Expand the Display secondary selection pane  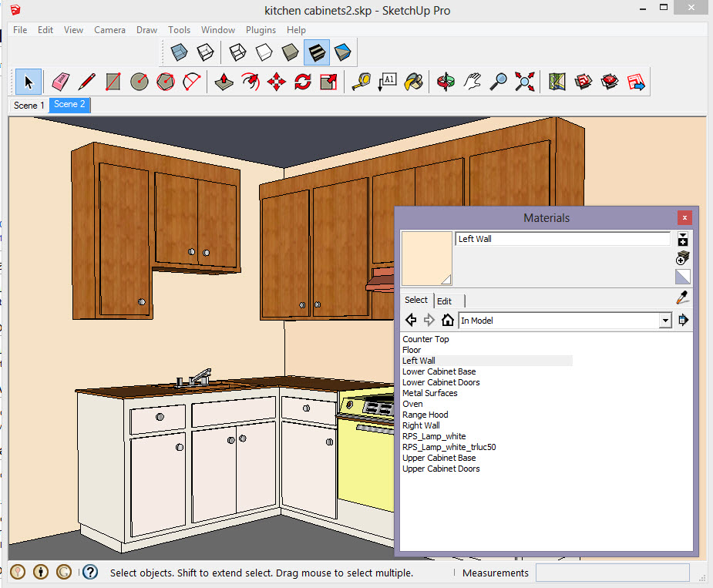click(682, 240)
